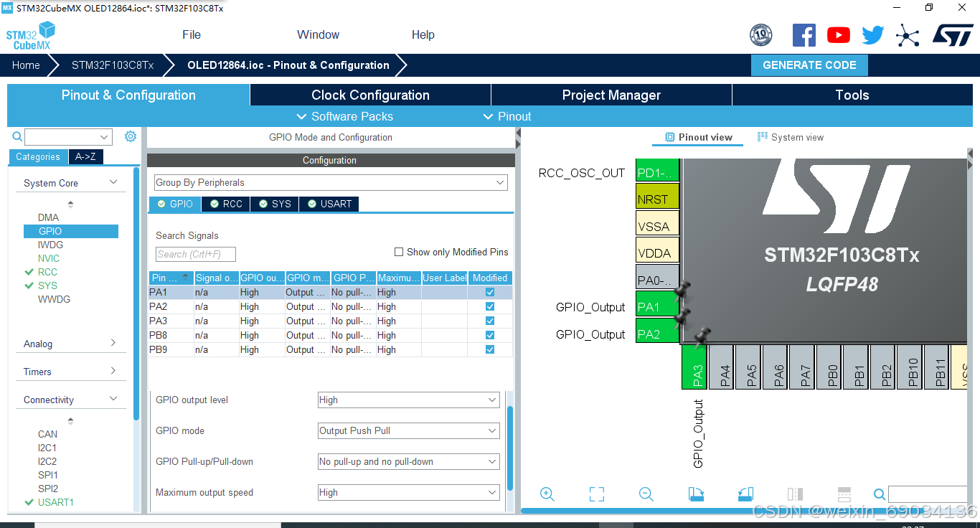Toggle the Modified checkbox for PB9
The width and height of the screenshot is (980, 528).
(490, 349)
